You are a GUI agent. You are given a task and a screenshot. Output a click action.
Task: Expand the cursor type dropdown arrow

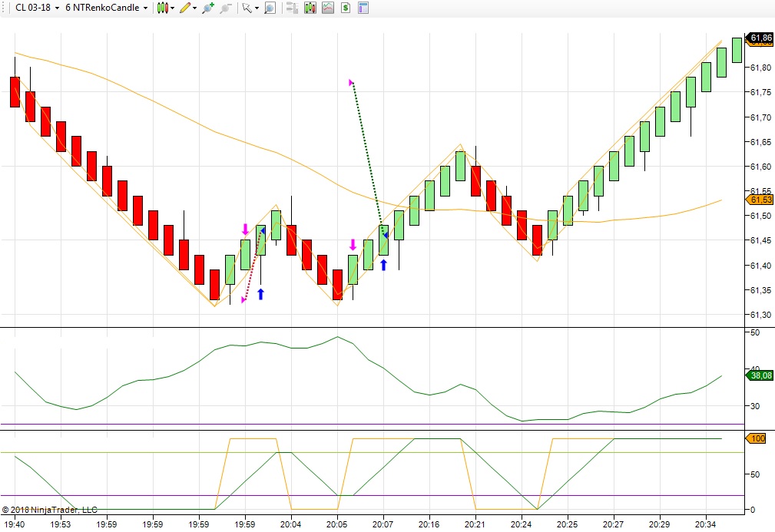point(257,8)
